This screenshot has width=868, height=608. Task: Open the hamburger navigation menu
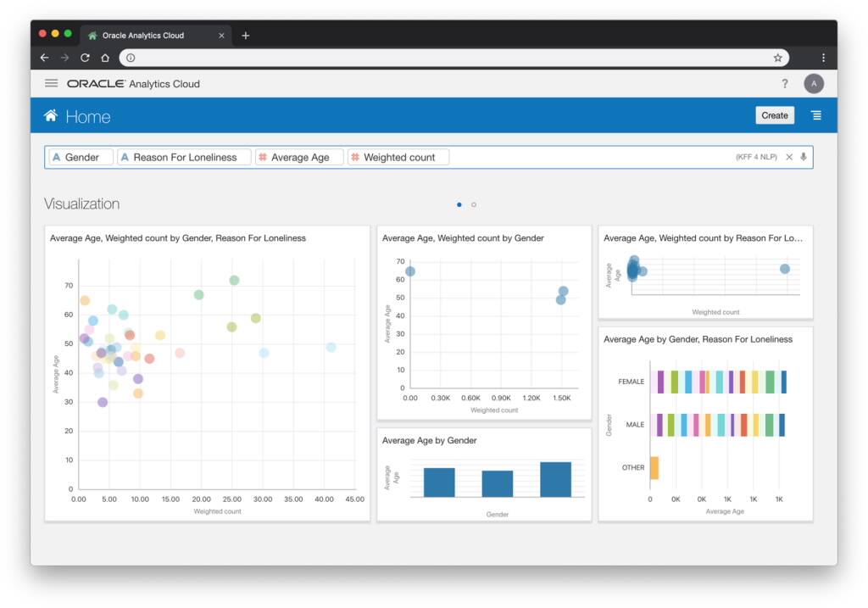point(51,83)
